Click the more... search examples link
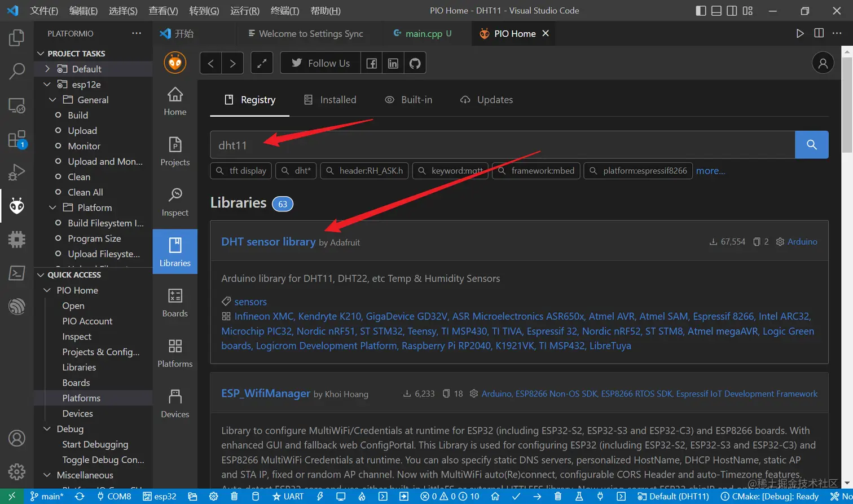 711,171
